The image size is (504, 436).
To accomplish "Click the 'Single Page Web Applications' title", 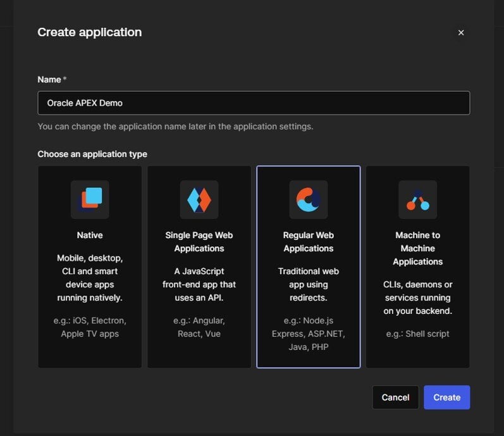I will pyautogui.click(x=199, y=242).
